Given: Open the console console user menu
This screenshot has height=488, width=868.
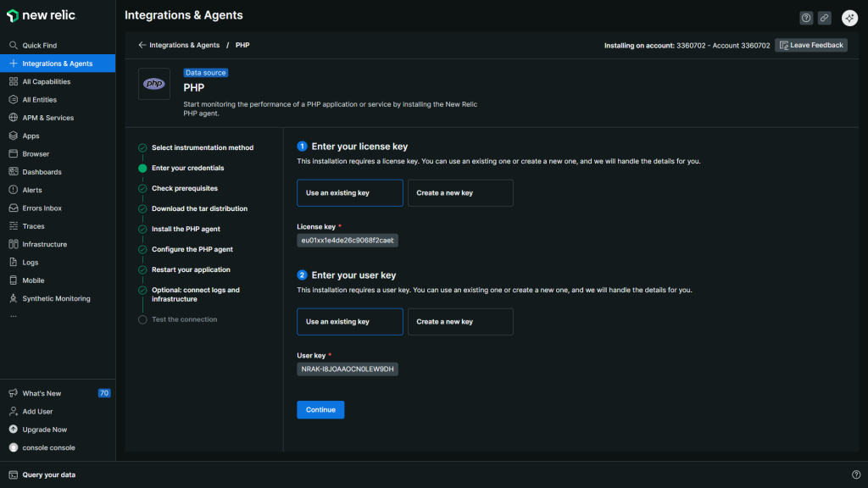Looking at the screenshot, I should tap(48, 447).
